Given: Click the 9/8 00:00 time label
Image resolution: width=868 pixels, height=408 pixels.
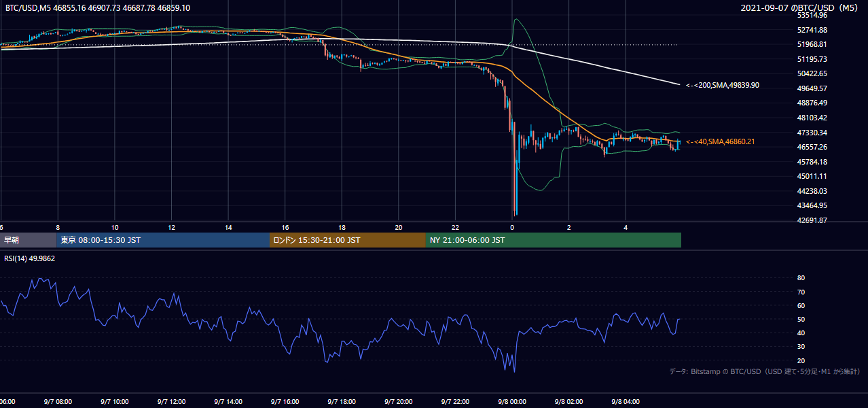Looking at the screenshot, I should 513,402.
